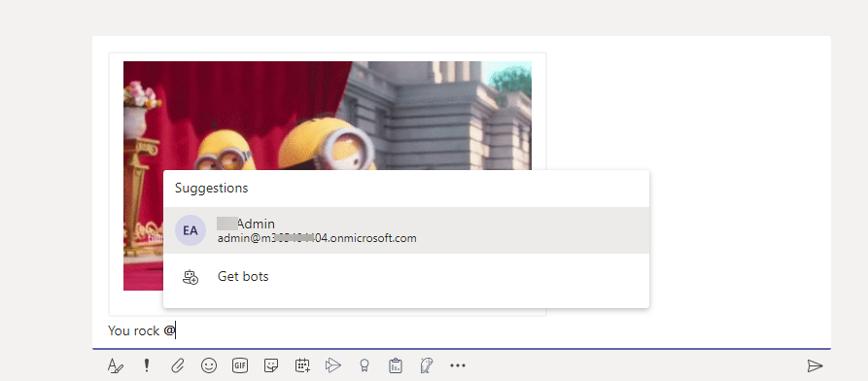868x381 pixels.
Task: Open the GIF picker in compose toolbar
Action: coord(240,365)
